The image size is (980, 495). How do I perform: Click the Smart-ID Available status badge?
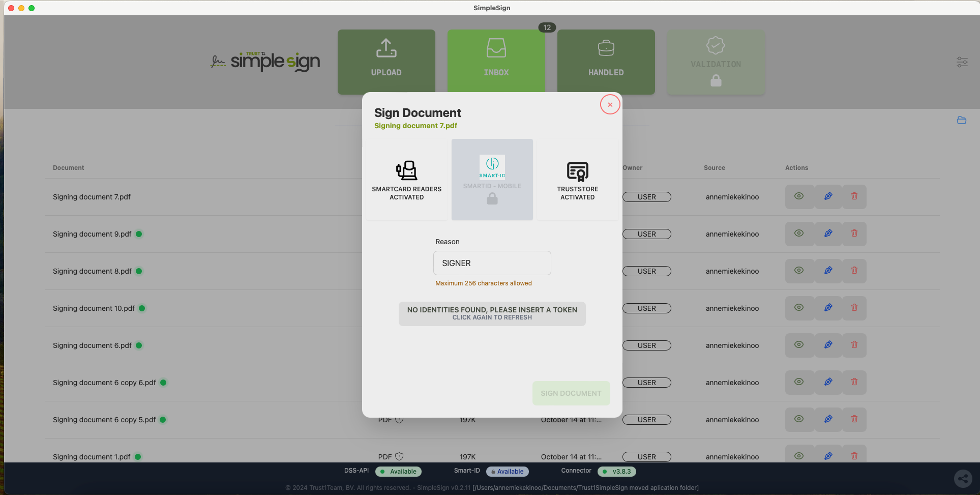tap(508, 472)
